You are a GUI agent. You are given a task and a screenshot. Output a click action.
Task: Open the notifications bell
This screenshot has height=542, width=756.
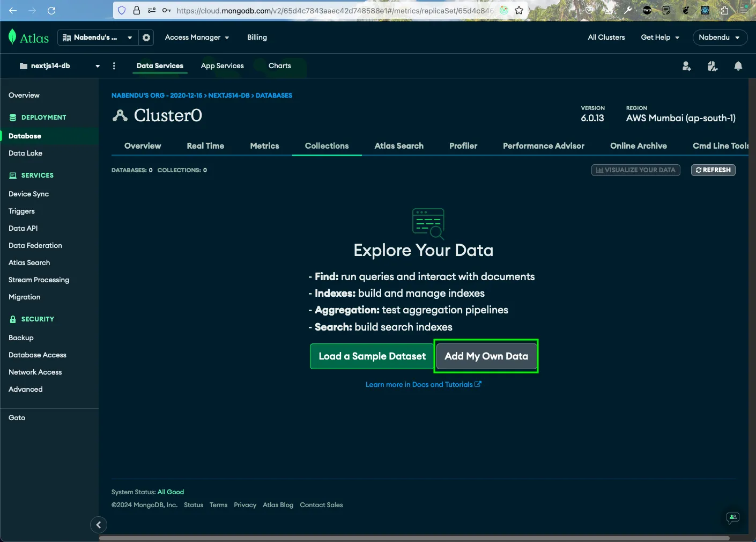pyautogui.click(x=738, y=66)
